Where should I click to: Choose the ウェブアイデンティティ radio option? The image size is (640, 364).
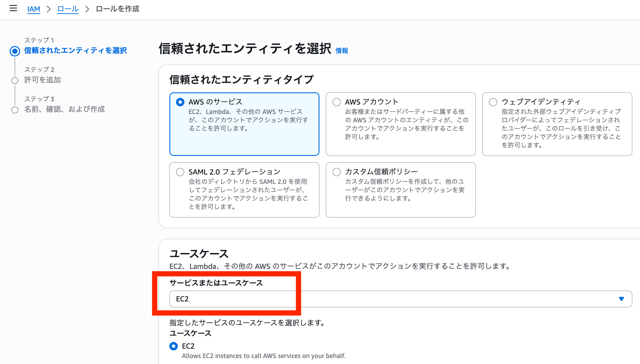[493, 102]
